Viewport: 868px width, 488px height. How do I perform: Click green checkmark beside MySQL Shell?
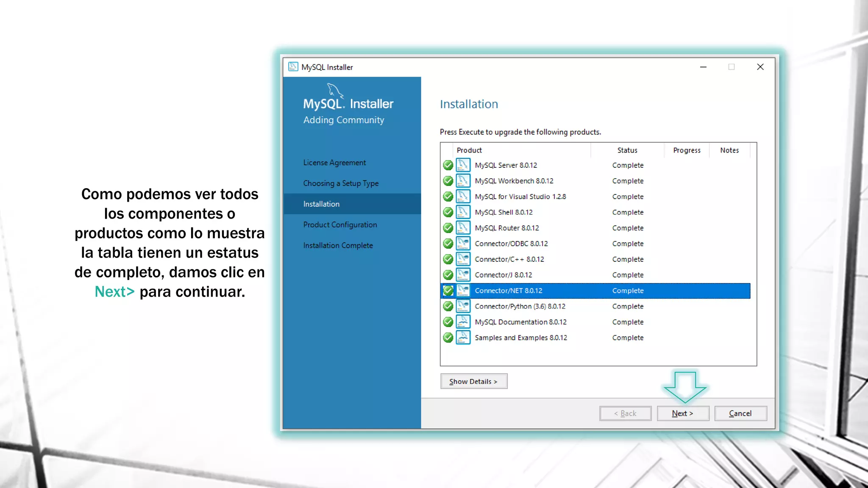pyautogui.click(x=448, y=212)
